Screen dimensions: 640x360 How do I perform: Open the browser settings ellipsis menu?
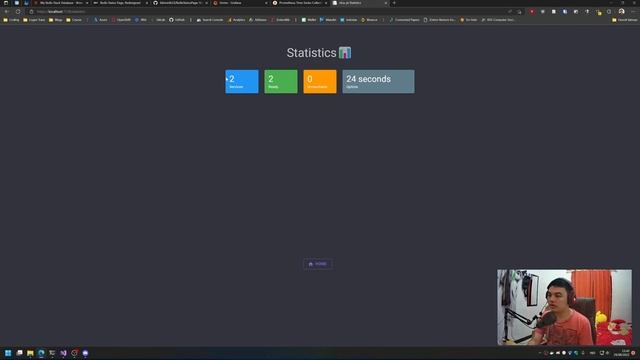633,11
